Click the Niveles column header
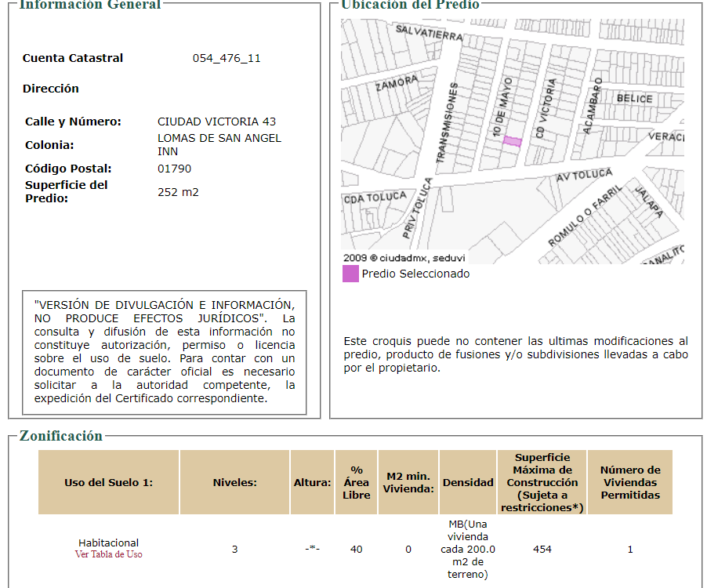This screenshot has width=707, height=588. pyautogui.click(x=234, y=482)
